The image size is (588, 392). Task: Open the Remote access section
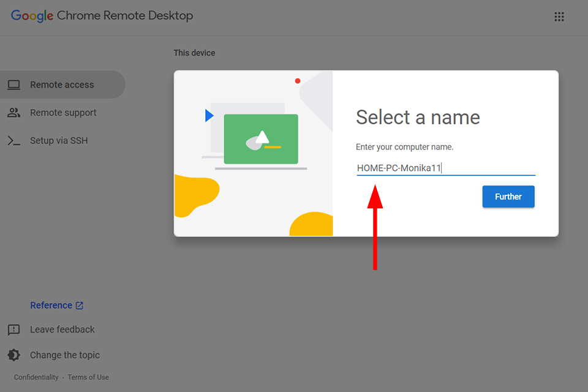(x=62, y=85)
